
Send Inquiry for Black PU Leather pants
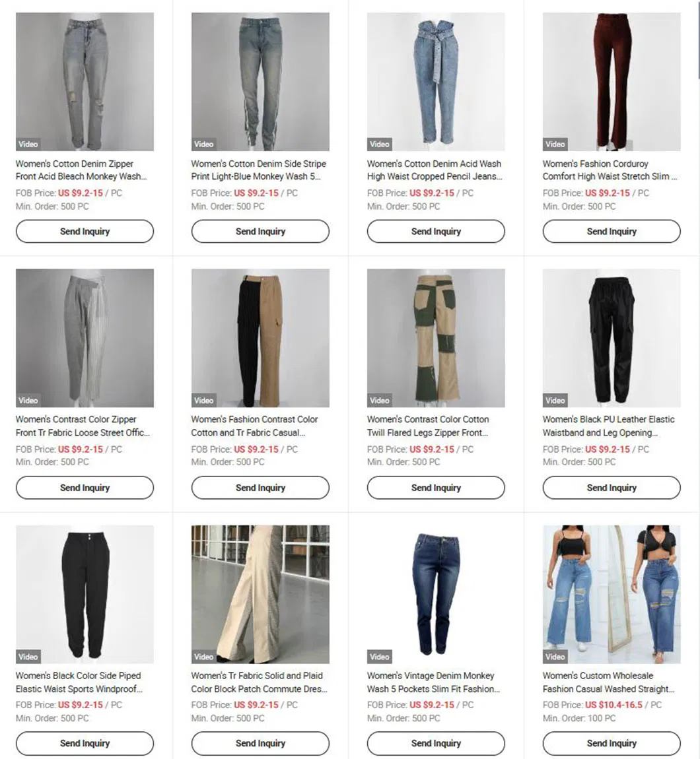[x=612, y=488]
